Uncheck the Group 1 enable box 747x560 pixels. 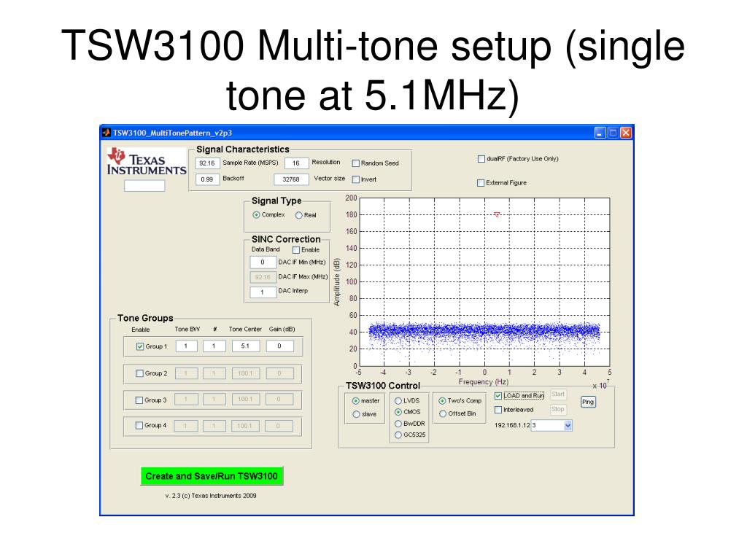pos(140,346)
